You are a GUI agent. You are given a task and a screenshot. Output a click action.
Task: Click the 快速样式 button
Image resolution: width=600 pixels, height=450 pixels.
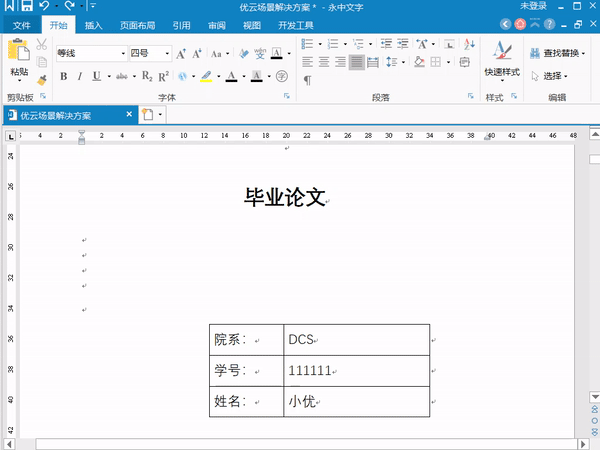tap(502, 60)
